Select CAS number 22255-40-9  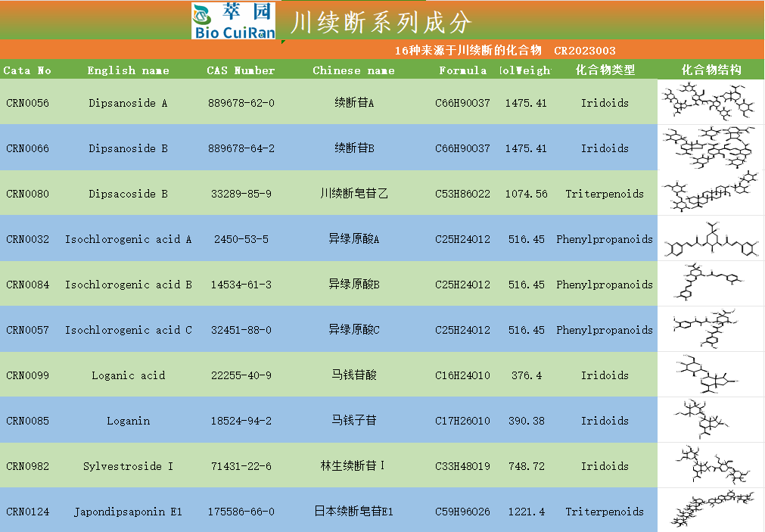(241, 375)
